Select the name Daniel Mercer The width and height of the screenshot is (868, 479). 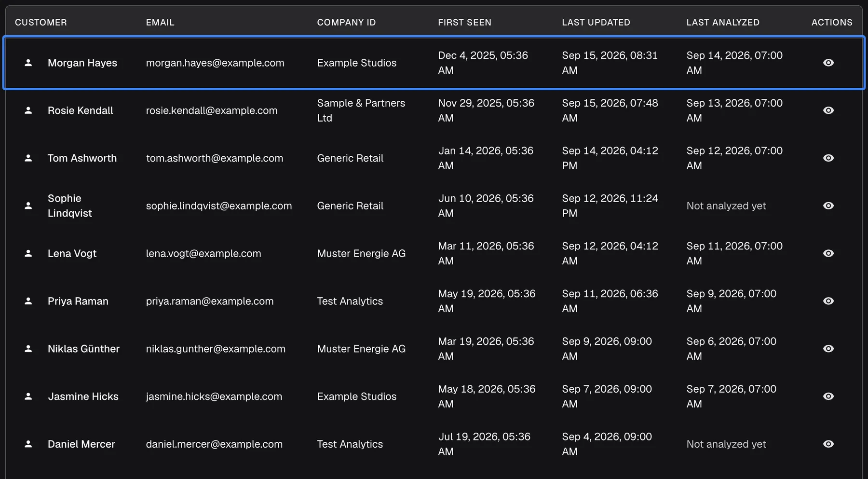pyautogui.click(x=81, y=444)
